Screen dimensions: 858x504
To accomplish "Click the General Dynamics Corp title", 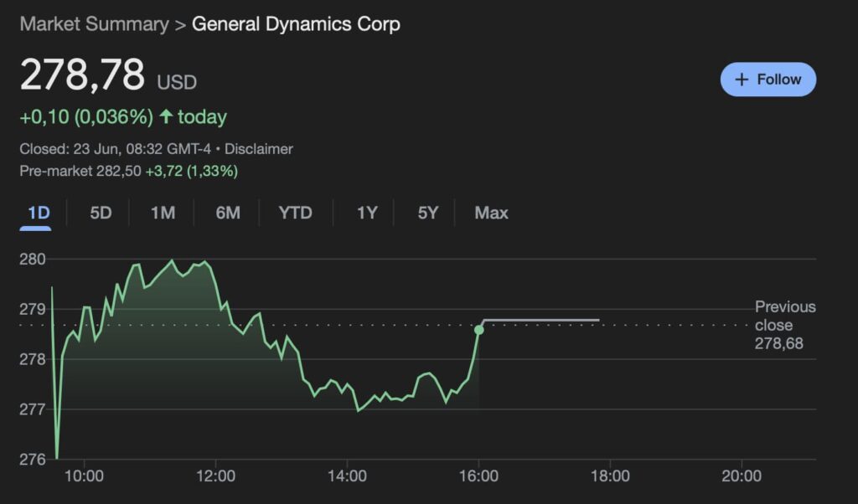I will click(296, 24).
